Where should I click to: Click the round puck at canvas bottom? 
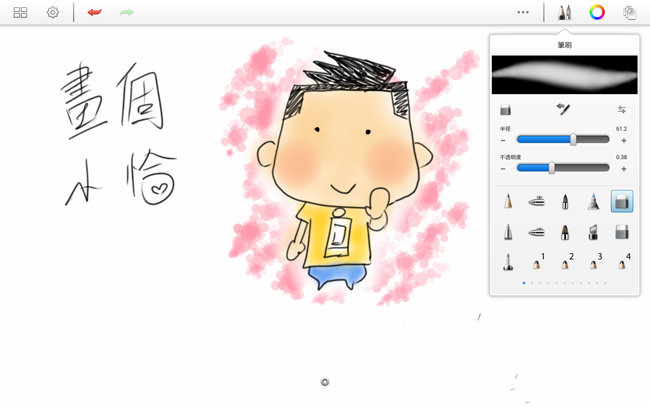coord(325,382)
